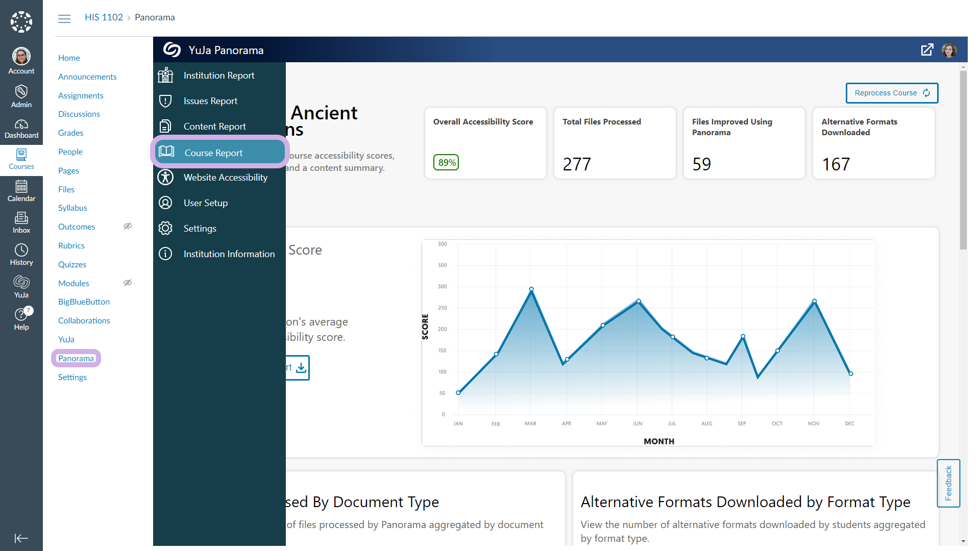Screen dimensions: 980x551
Task: Select Institution Report menu item
Action: (219, 75)
